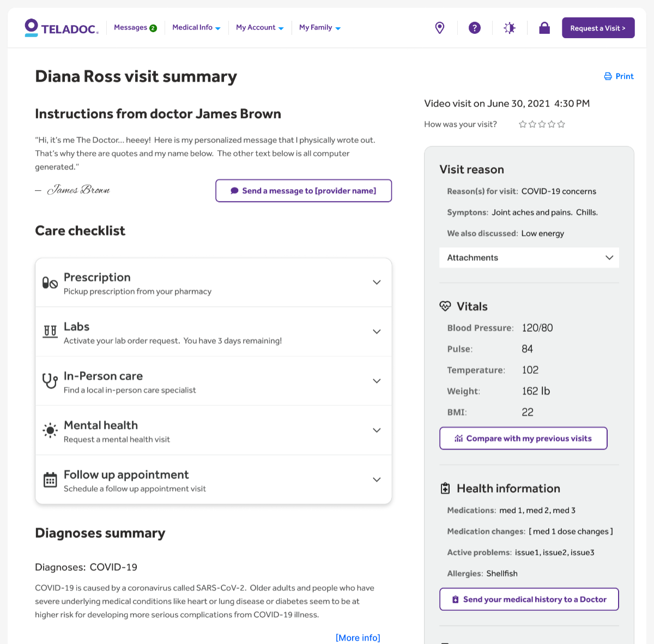Select the Prescription pill icon
Screen dimensions: 654x644
click(x=49, y=283)
